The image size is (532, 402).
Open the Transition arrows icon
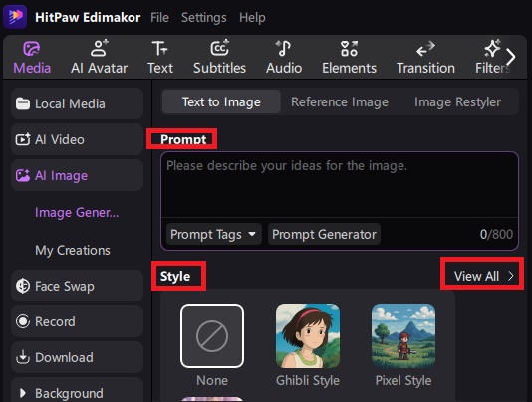425,49
